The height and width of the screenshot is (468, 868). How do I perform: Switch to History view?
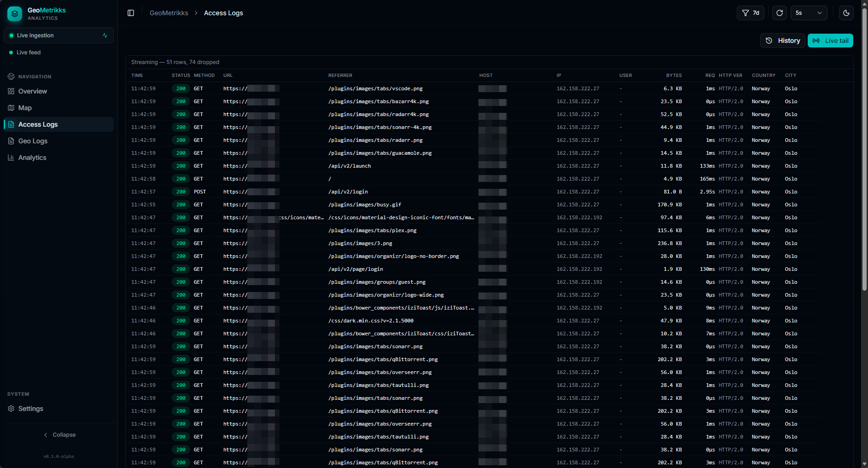click(x=783, y=41)
